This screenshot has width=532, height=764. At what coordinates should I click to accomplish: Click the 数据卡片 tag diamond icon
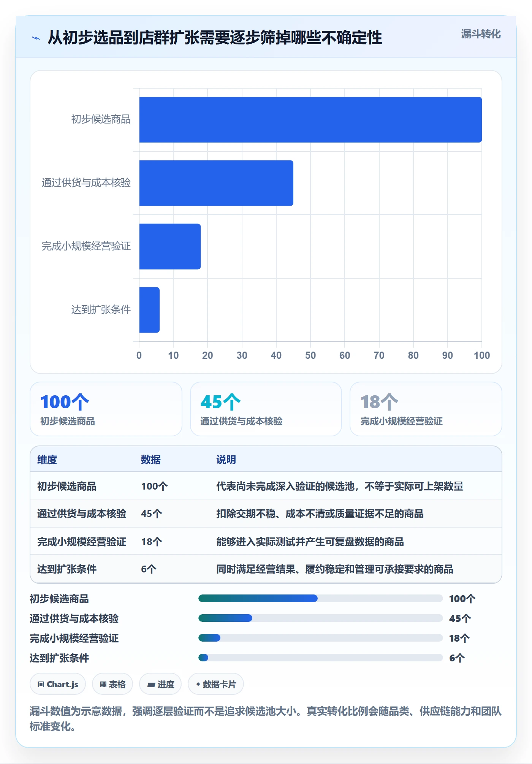coord(198,685)
